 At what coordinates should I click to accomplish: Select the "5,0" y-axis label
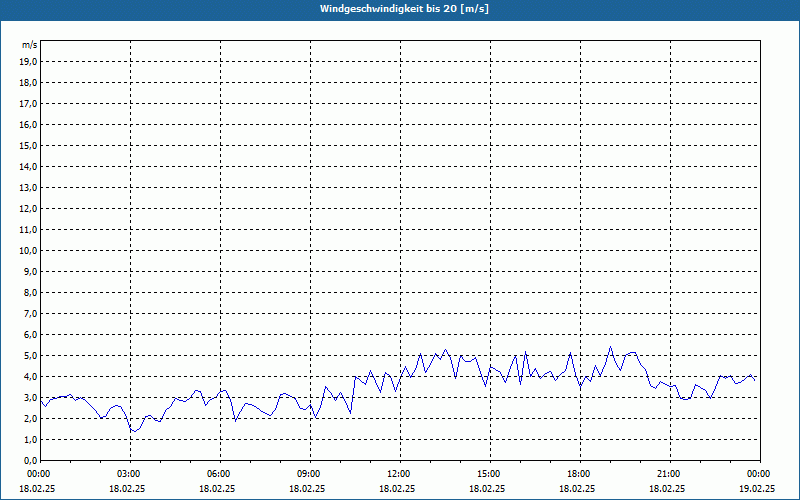(x=31, y=356)
